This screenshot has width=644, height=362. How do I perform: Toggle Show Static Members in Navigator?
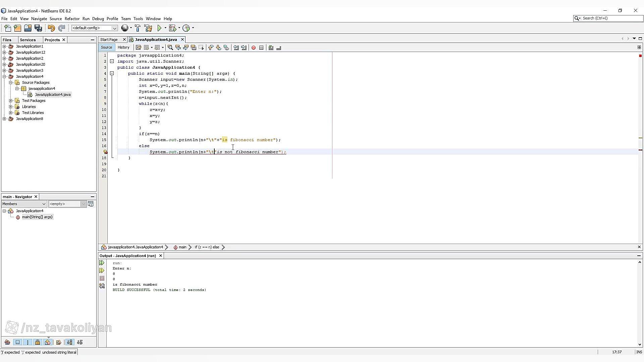[x=28, y=342]
